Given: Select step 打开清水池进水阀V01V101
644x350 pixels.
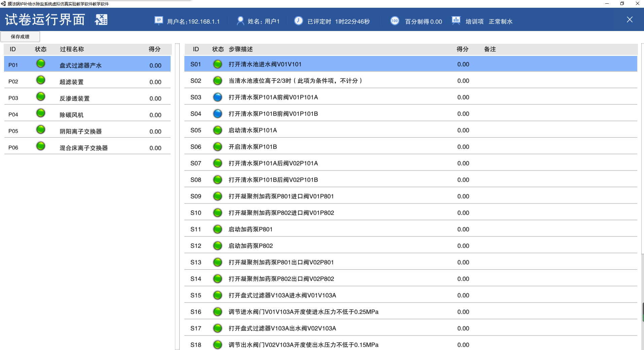Looking at the screenshot, I should point(411,64).
